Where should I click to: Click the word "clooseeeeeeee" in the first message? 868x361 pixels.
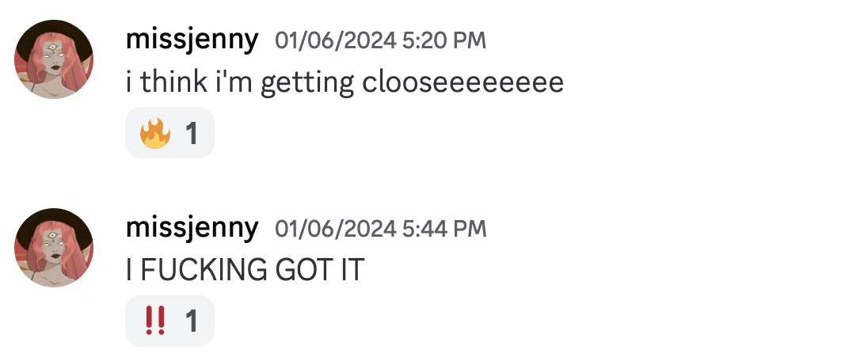(x=463, y=82)
